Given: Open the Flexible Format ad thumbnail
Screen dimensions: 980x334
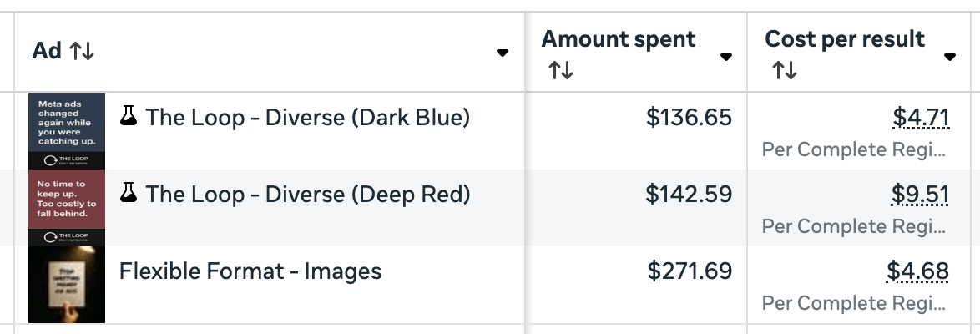Looking at the screenshot, I should [x=67, y=285].
